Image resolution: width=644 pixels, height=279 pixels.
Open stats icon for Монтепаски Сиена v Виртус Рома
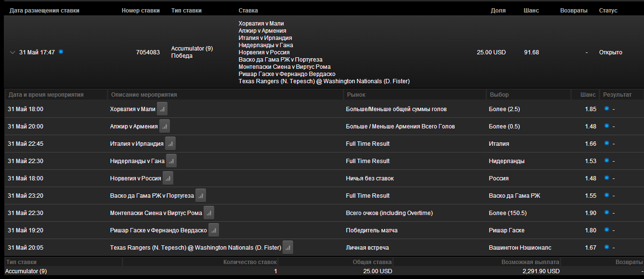click(209, 213)
